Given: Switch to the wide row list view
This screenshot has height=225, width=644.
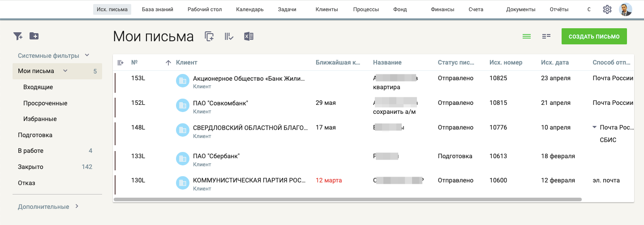Looking at the screenshot, I should [x=527, y=37].
